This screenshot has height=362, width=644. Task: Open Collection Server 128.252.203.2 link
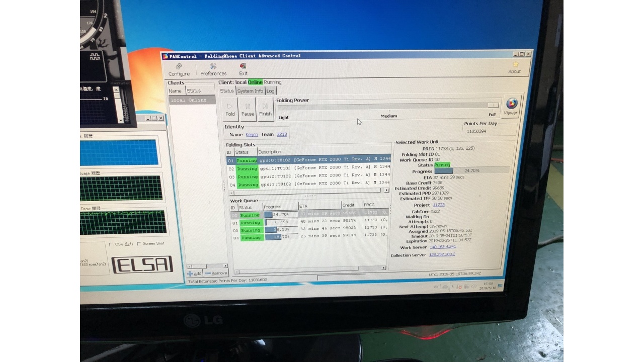(x=442, y=254)
